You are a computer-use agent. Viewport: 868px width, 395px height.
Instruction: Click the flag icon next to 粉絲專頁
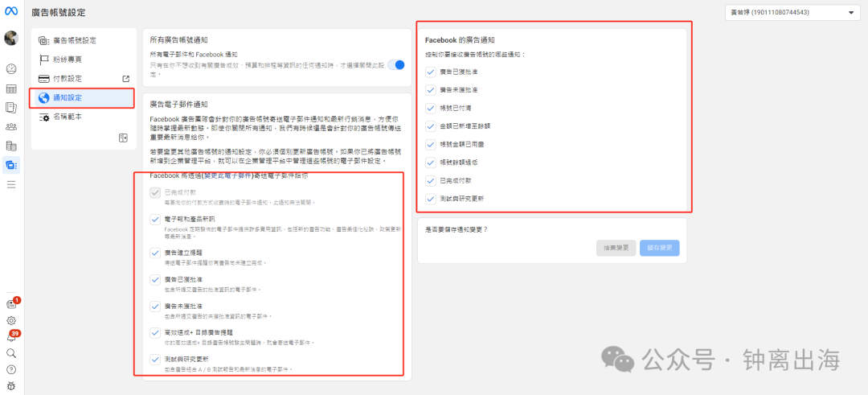click(44, 60)
